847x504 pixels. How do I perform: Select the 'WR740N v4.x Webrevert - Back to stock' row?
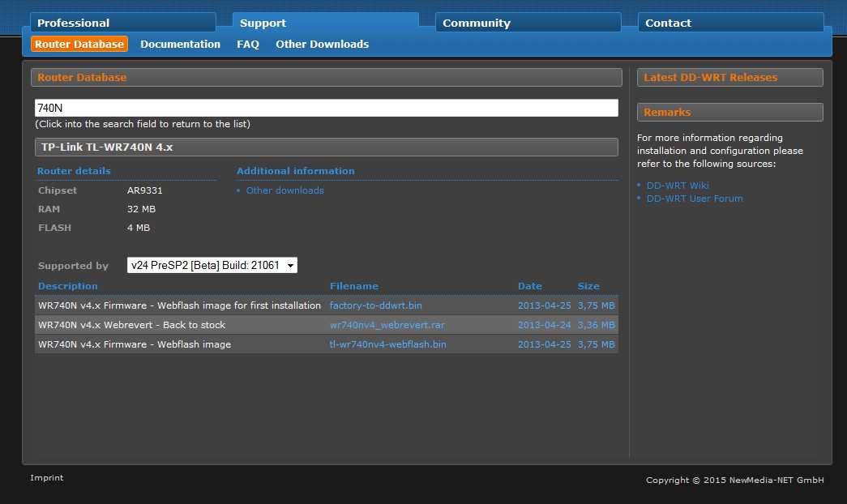click(x=327, y=325)
